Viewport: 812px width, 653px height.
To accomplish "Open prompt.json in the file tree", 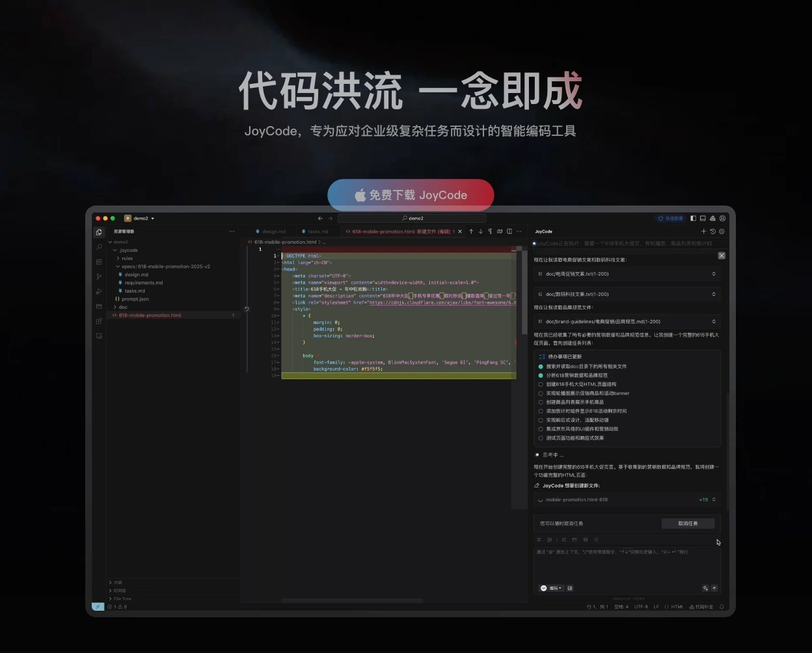I will [x=132, y=299].
